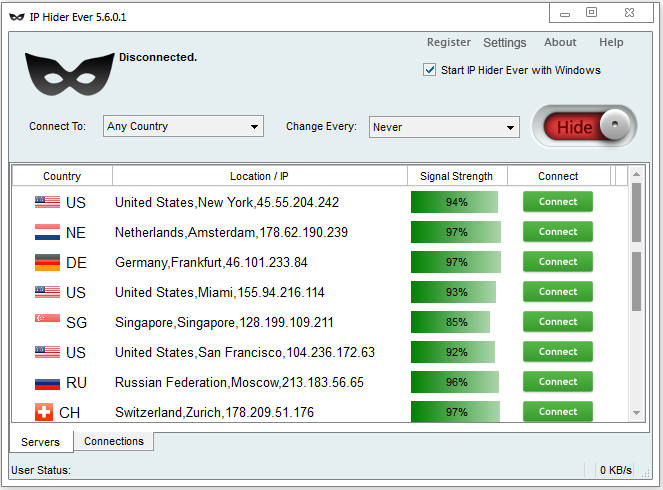Select United States,Miami,155.94.216.114 text
This screenshot has width=663, height=490.
click(220, 293)
